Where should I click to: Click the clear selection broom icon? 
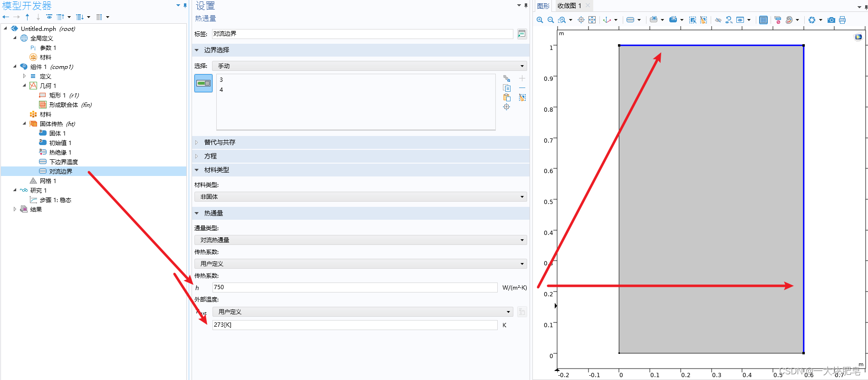point(522,97)
